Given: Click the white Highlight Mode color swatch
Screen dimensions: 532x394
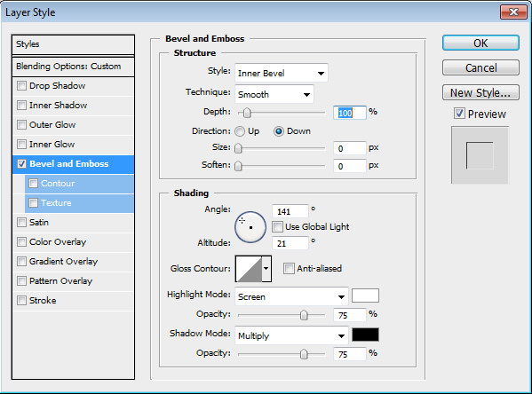Looking at the screenshot, I should (x=365, y=295).
